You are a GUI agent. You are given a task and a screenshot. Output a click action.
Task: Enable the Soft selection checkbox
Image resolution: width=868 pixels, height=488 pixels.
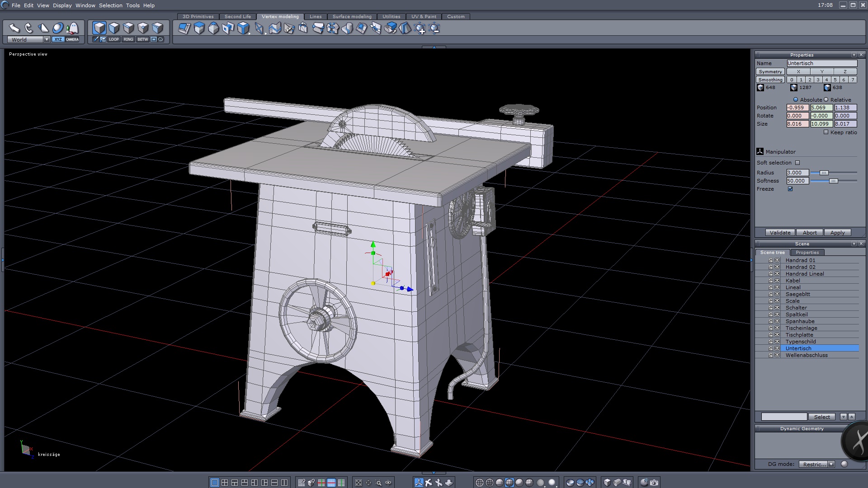point(797,163)
